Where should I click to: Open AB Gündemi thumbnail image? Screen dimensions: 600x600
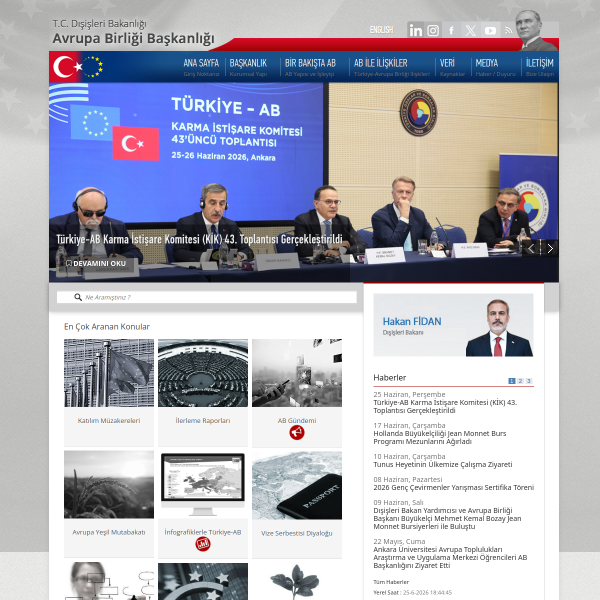pos(297,373)
